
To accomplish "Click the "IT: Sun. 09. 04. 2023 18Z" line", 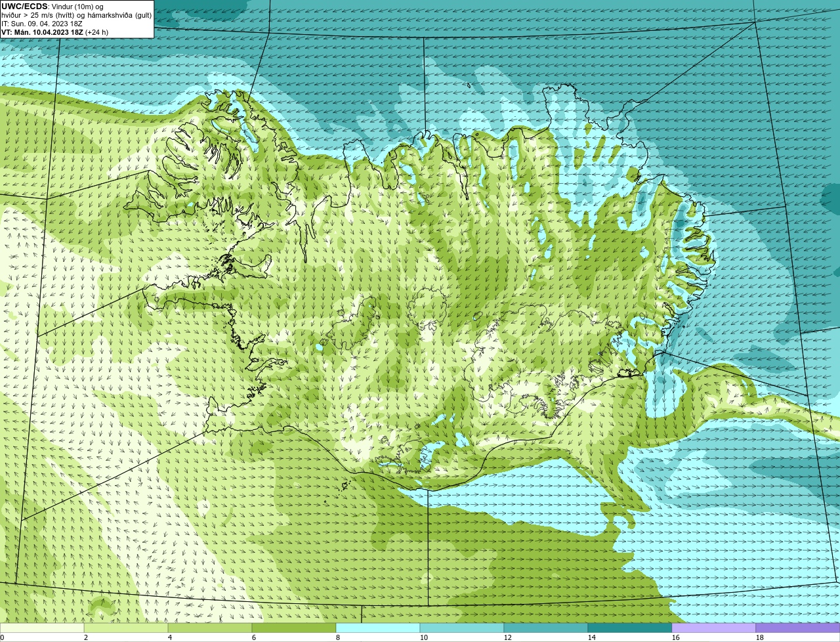I will [x=42, y=24].
